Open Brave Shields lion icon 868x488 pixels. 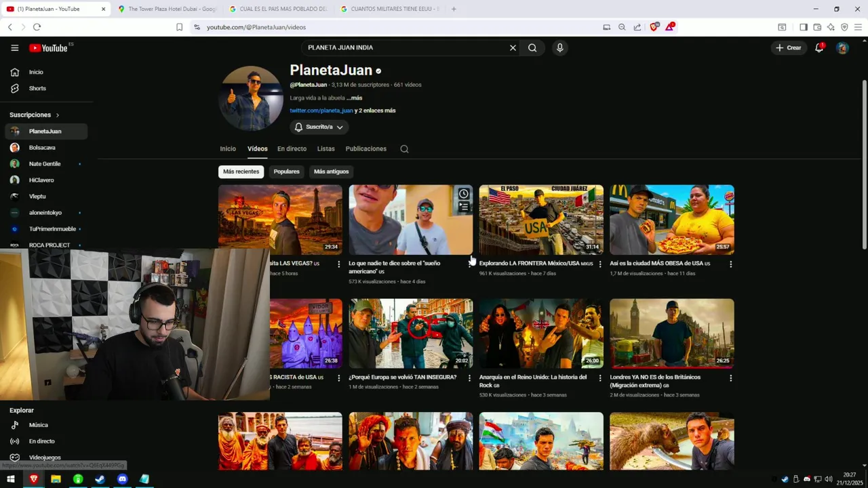(654, 27)
